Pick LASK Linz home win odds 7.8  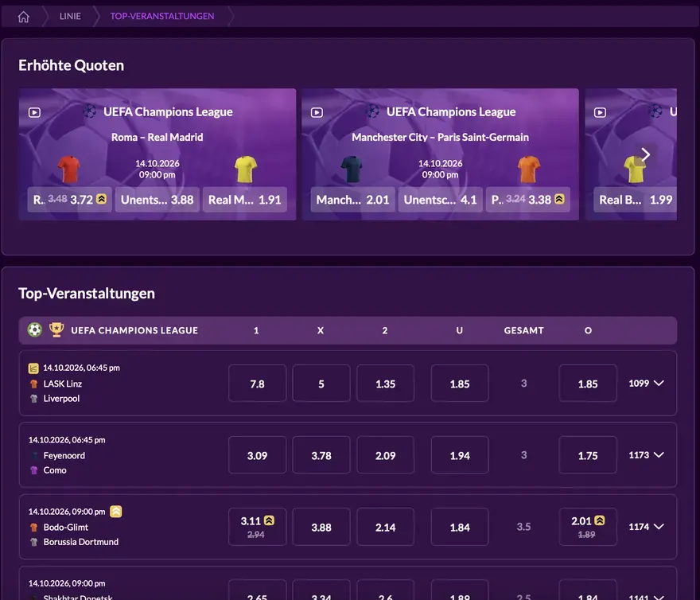click(257, 384)
